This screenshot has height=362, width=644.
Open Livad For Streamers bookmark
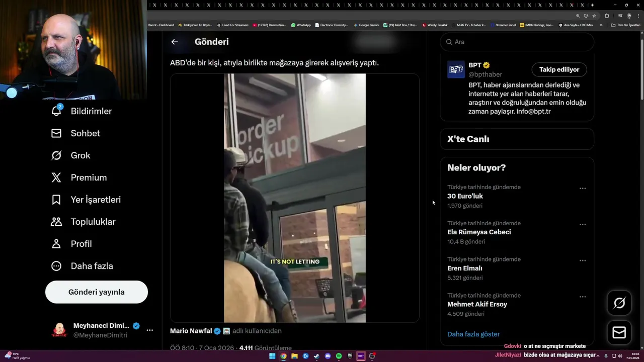(x=233, y=25)
